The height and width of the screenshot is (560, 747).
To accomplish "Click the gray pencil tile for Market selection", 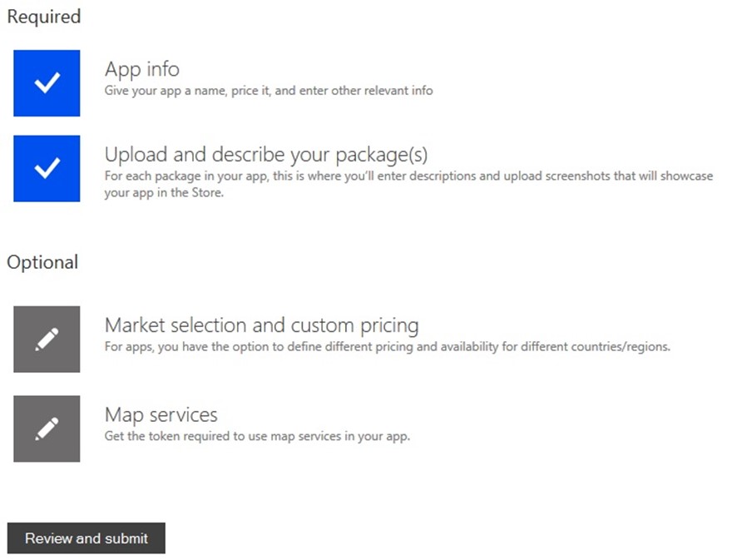I will (x=47, y=339).
